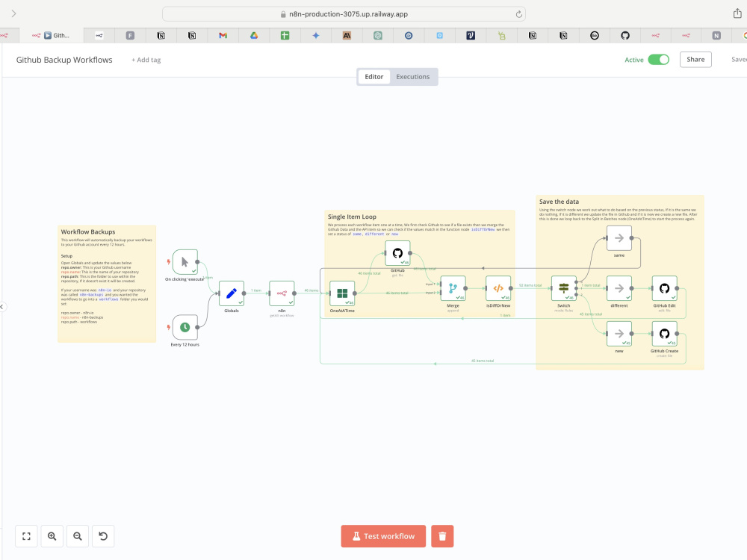The image size is (747, 560).
Task: Open the Gith... browser tab
Action: click(52, 35)
